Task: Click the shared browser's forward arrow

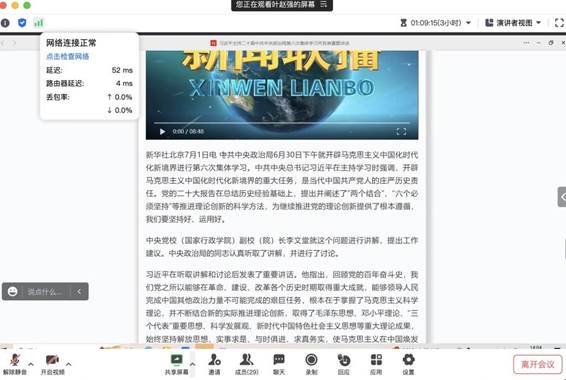Action: click(14, 43)
